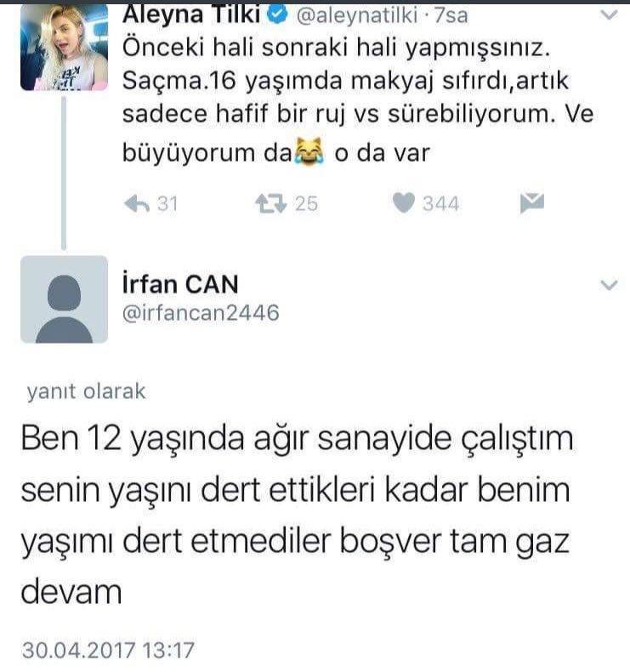The image size is (630, 672).
Task: Open the @irfancan2446 handle
Action: click(x=201, y=313)
